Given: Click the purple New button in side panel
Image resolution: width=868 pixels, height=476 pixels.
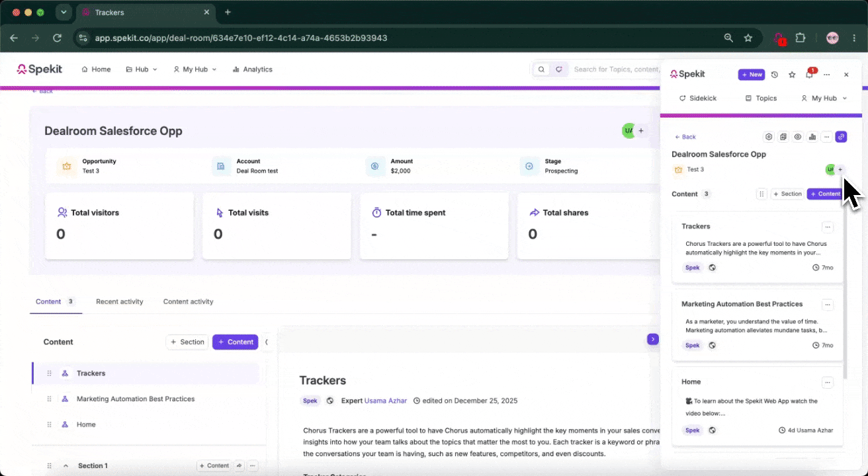Looking at the screenshot, I should [752, 75].
